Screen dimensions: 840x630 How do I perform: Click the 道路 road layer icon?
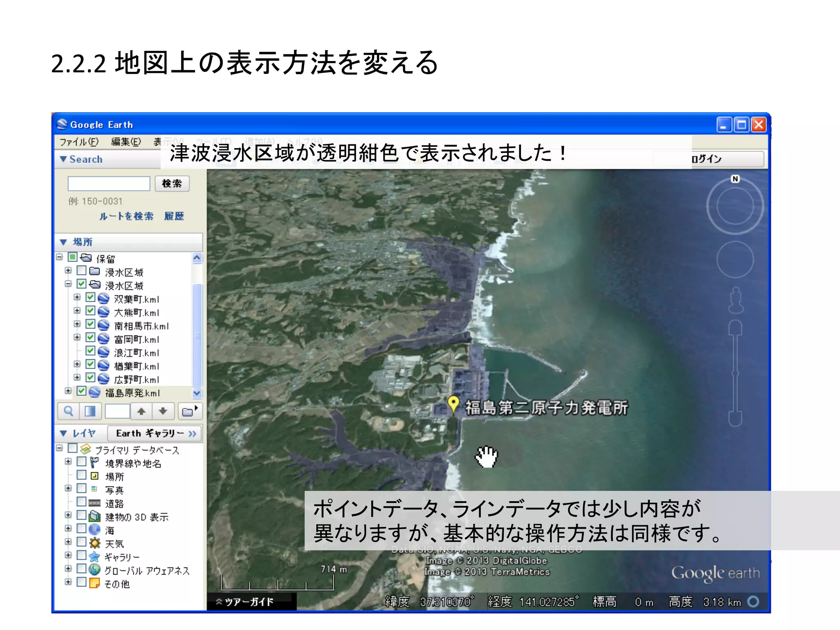pyautogui.click(x=95, y=503)
